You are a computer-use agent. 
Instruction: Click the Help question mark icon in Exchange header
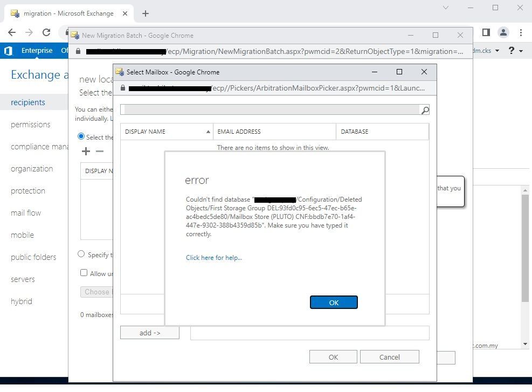(511, 50)
